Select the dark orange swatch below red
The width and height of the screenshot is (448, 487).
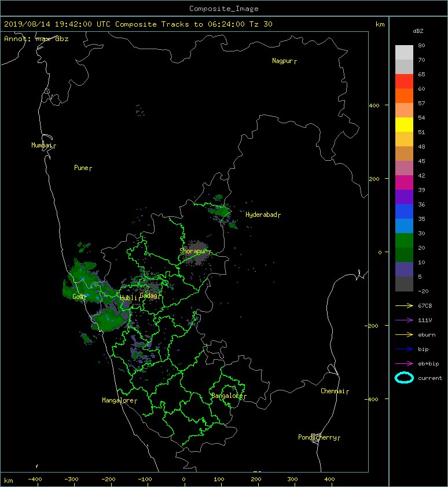404,95
